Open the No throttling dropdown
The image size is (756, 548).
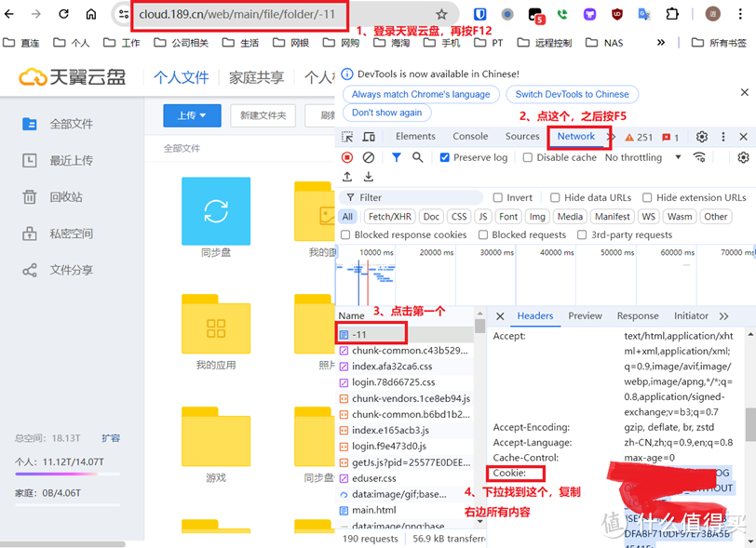[642, 158]
